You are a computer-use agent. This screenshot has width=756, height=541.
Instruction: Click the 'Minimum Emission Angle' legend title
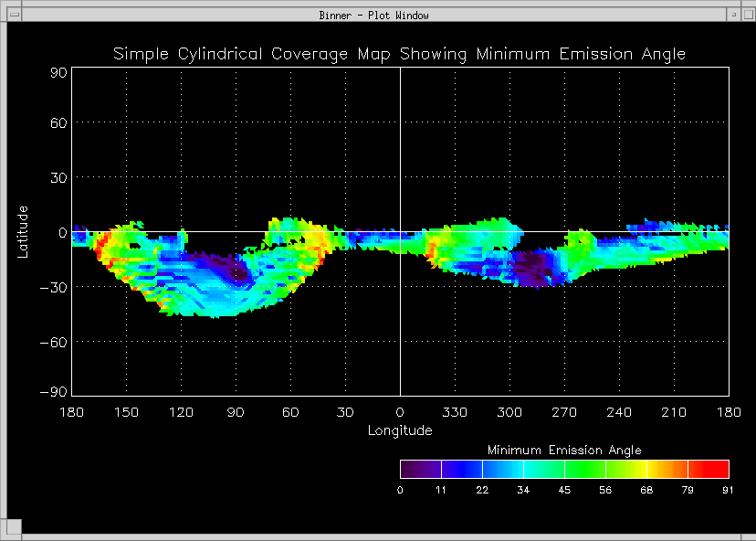563,450
